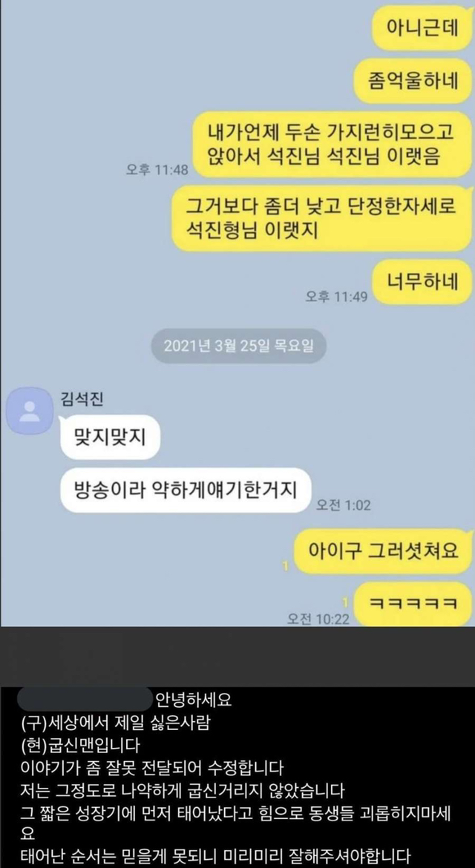Click the 오전 1:02 timestamp
Screen dimensions: 475x868
click(343, 504)
